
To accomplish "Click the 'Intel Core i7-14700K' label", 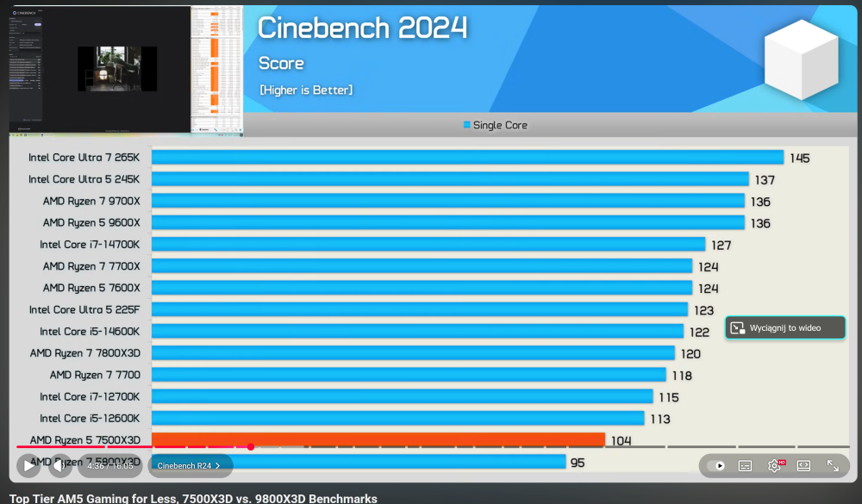I will click(x=90, y=245).
